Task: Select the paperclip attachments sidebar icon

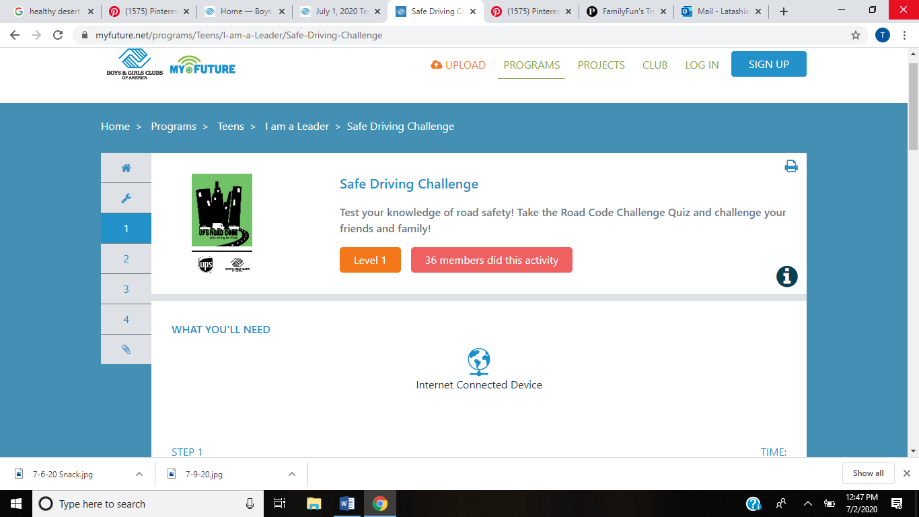Action: (126, 349)
